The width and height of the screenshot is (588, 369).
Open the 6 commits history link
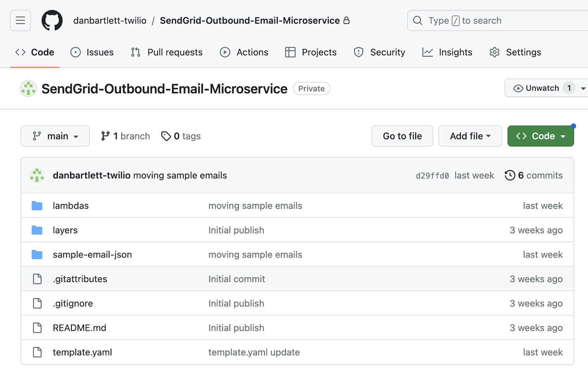click(x=534, y=175)
